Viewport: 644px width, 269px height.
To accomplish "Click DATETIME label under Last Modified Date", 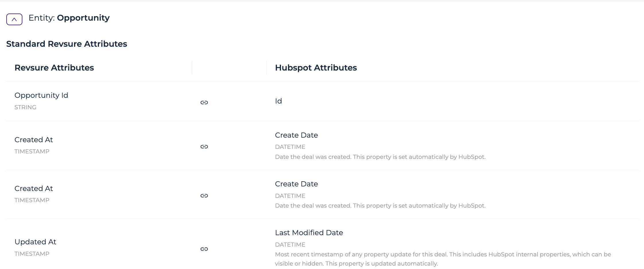I will pyautogui.click(x=290, y=245).
